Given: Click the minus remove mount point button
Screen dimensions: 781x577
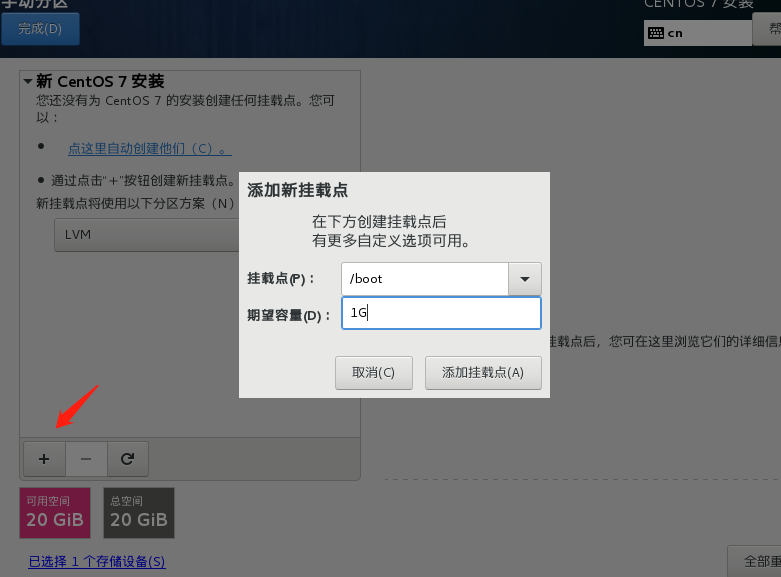Looking at the screenshot, I should pos(86,459).
